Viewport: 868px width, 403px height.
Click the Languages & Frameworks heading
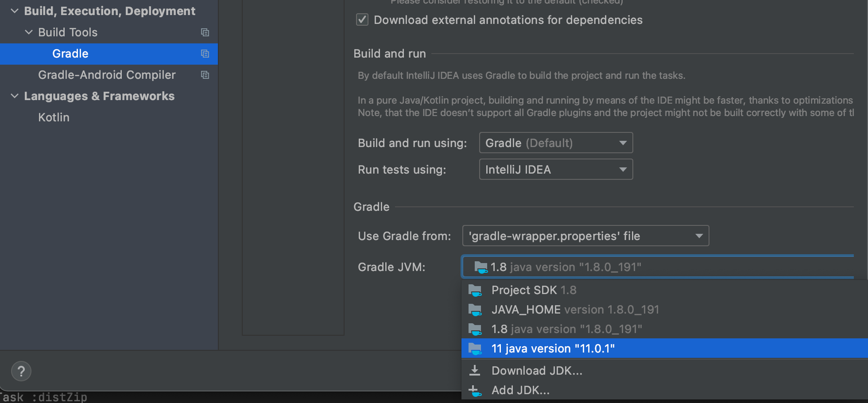(x=99, y=96)
